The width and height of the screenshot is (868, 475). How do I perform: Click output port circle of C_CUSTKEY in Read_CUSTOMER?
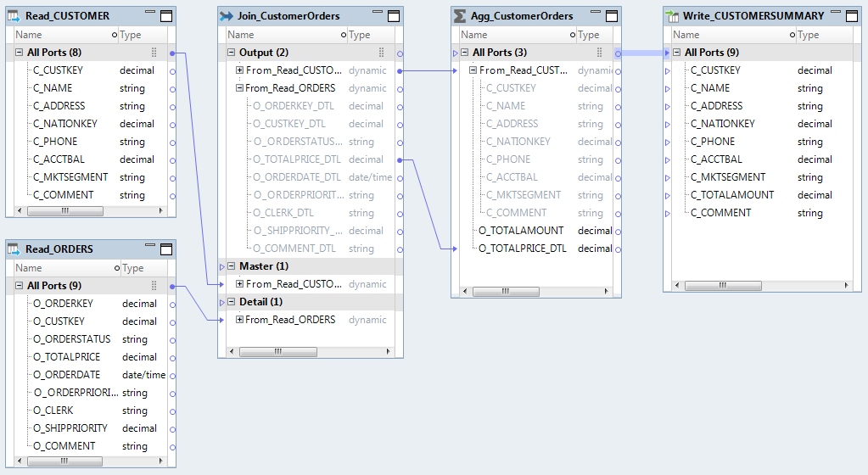point(173,71)
